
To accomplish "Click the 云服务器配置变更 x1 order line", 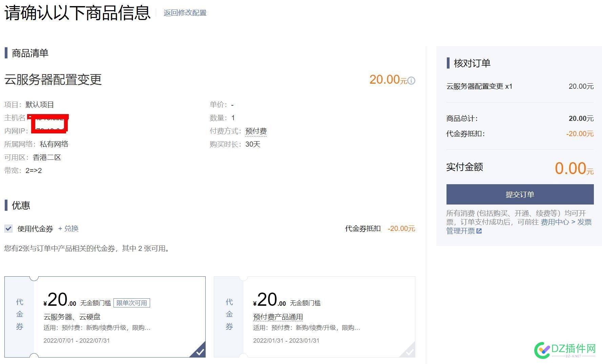I will (x=479, y=86).
